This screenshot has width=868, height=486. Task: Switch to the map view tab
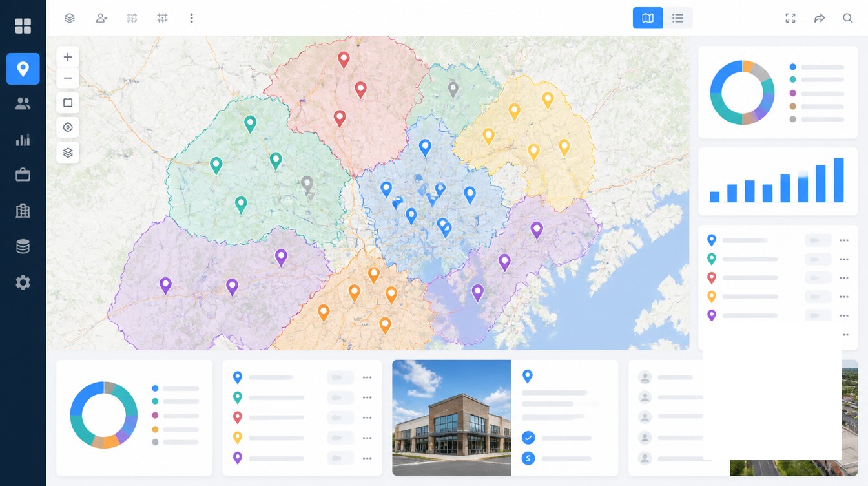tap(648, 18)
